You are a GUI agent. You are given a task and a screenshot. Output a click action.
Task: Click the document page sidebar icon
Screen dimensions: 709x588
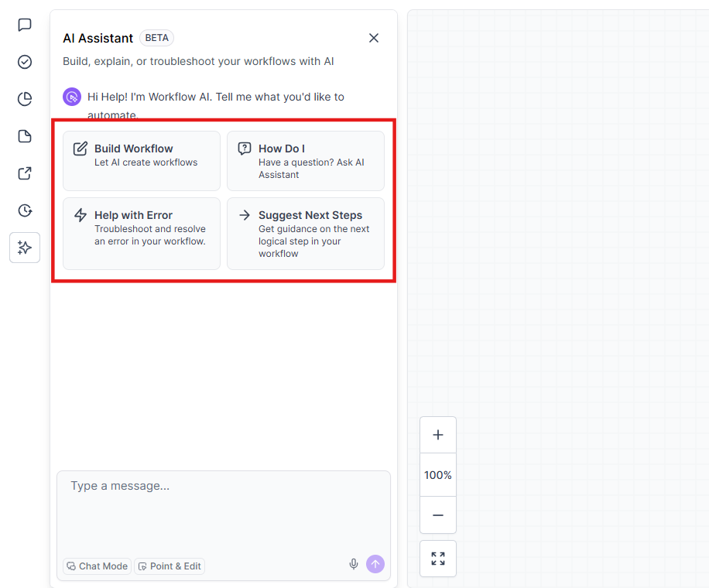pyautogui.click(x=25, y=136)
